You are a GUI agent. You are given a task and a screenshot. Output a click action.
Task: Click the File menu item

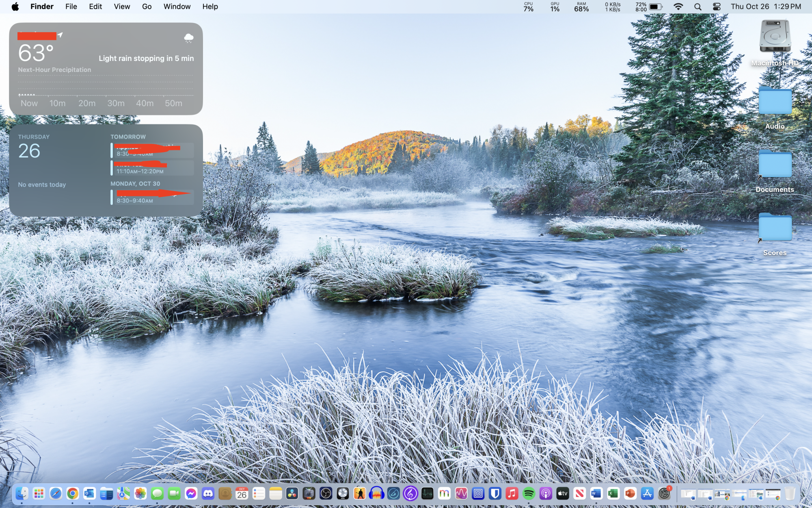click(x=71, y=7)
